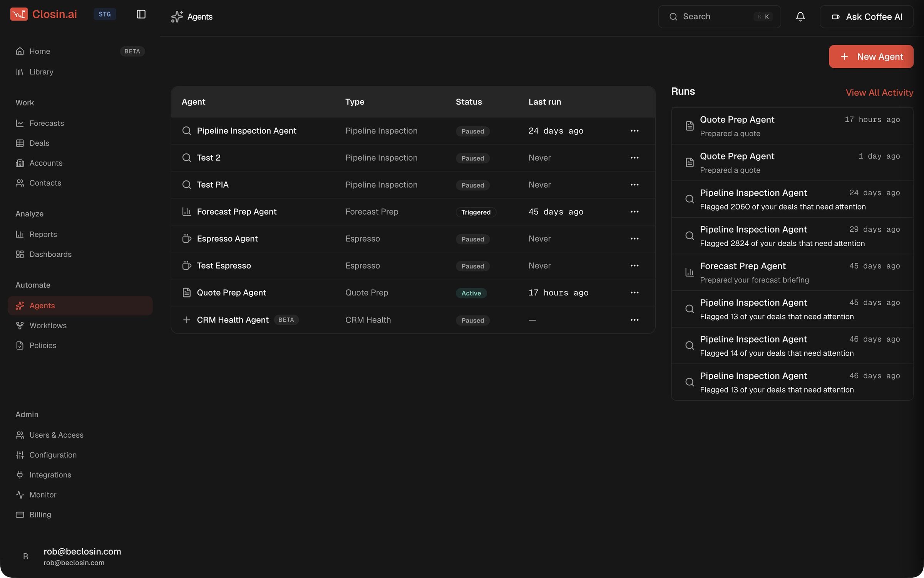Click coffee cup icon beside Espresso Agent
The width and height of the screenshot is (924, 578).
pyautogui.click(x=186, y=239)
